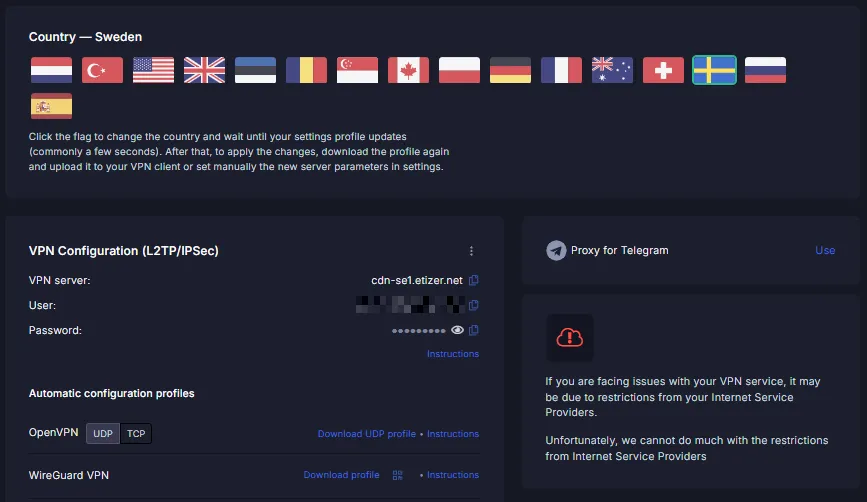Open L2TP/IPSec Instructions link

click(453, 354)
